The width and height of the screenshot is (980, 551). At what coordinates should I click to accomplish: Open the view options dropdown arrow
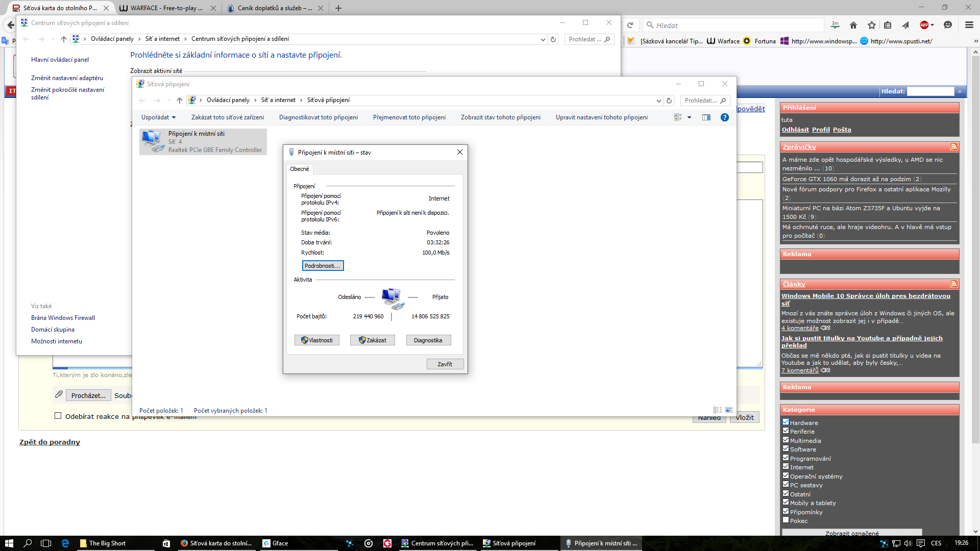(689, 117)
